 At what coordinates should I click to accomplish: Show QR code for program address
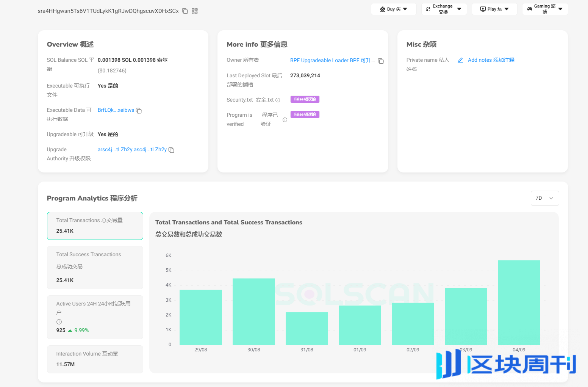point(195,11)
